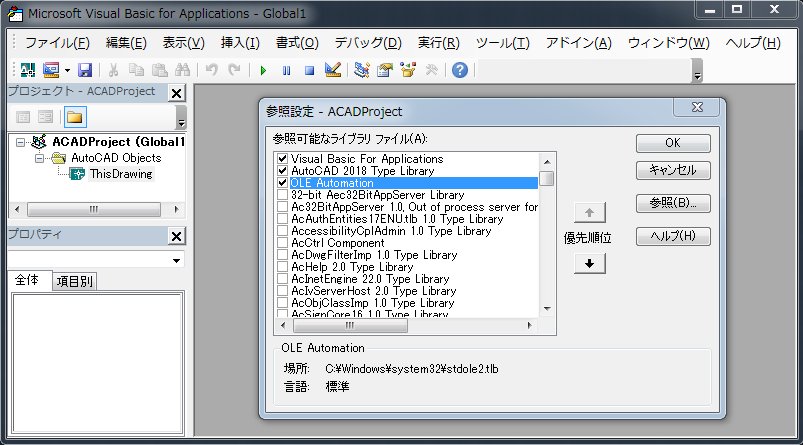Close the プロジェクト panel
Image resolution: width=803 pixels, height=445 pixels.
coord(176,93)
